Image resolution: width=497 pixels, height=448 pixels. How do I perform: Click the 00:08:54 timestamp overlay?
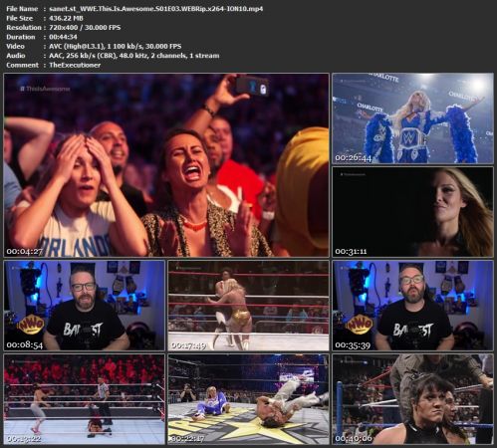(25, 345)
